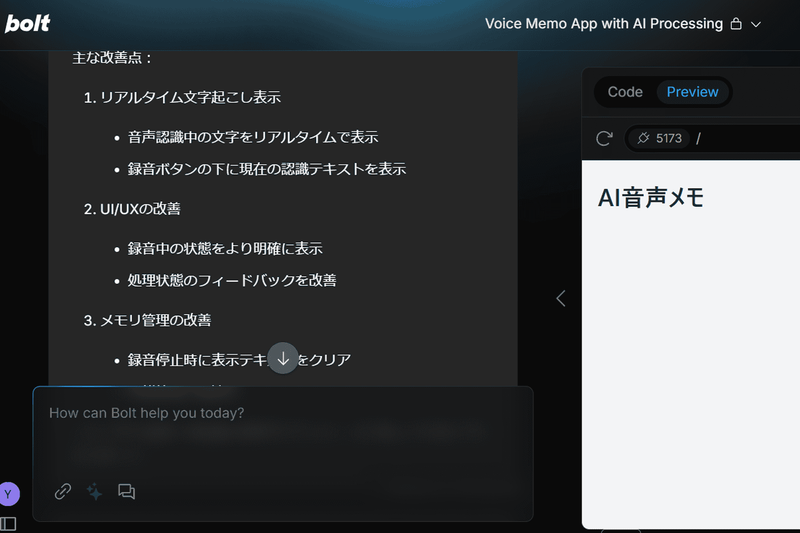
Task: Click the preview URL path field
Action: click(747, 138)
